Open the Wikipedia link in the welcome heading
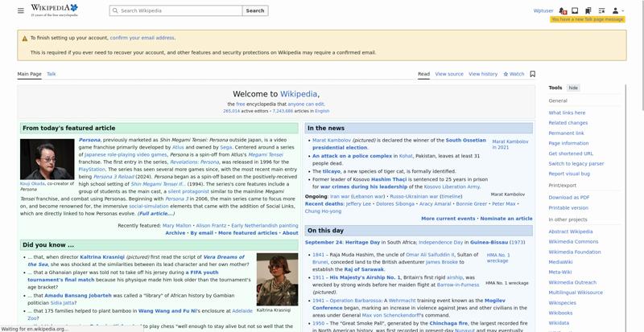The image size is (644, 332). (299, 94)
